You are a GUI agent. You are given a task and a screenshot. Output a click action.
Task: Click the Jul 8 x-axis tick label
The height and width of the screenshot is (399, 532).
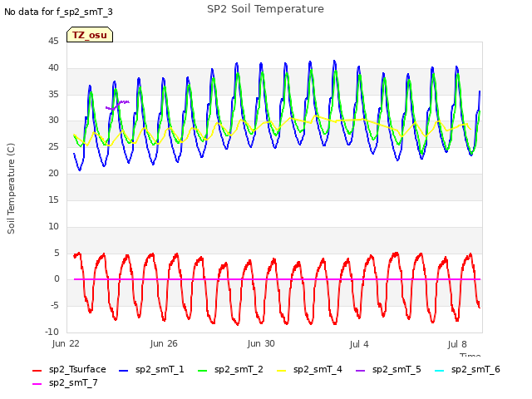(x=457, y=344)
